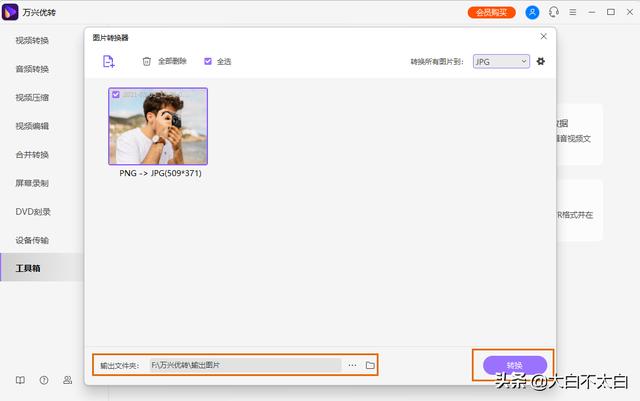The width and height of the screenshot is (640, 401).
Task: Uncheck the image thumbnail checkbox
Action: click(116, 94)
